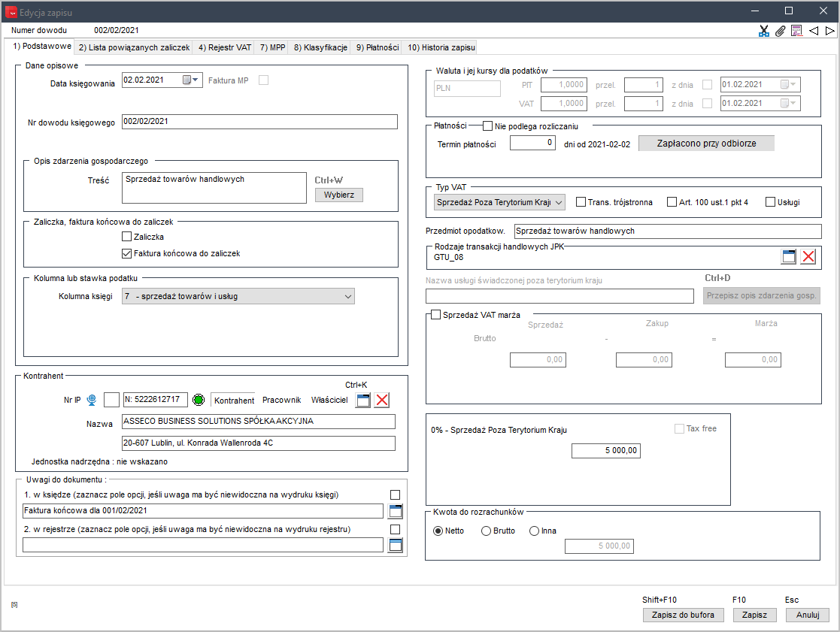840x632 pixels.
Task: Click the Zapisz do bufora button
Action: coord(683,615)
